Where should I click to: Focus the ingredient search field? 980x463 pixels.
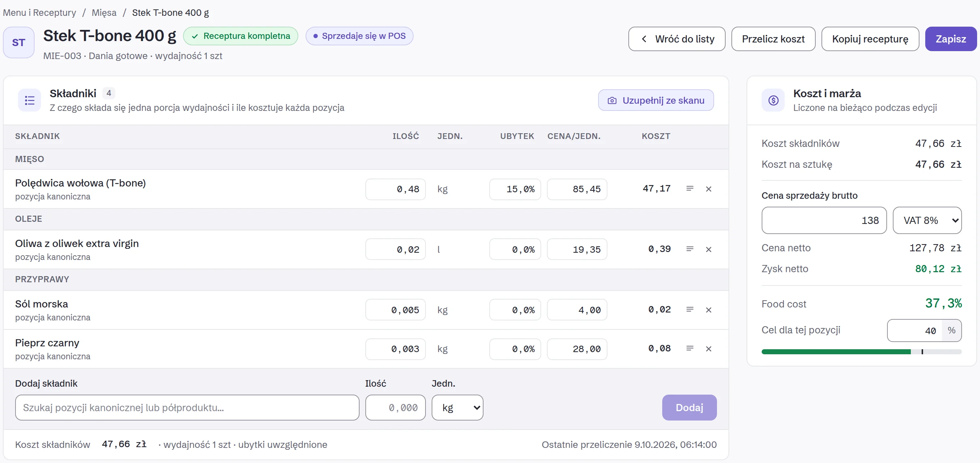[187, 408]
